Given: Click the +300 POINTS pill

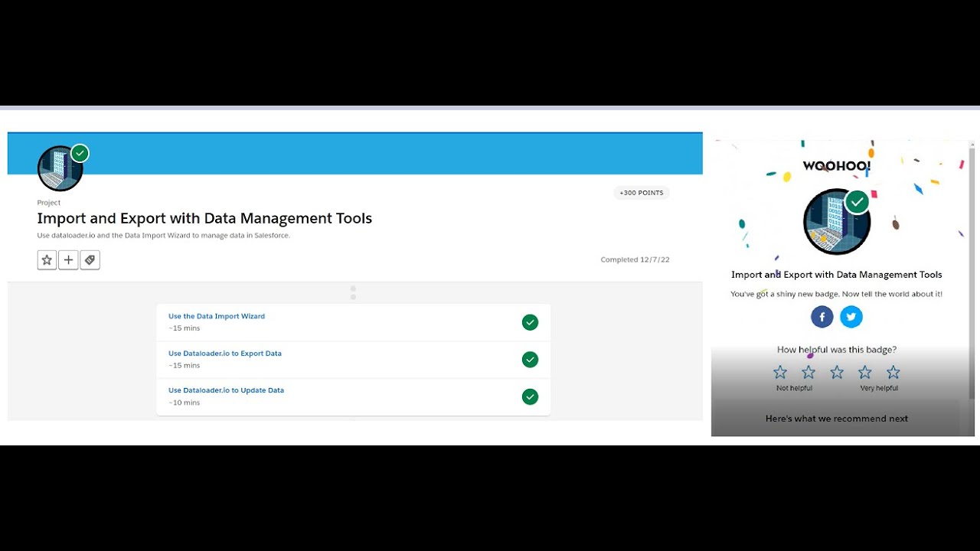Looking at the screenshot, I should (x=642, y=193).
